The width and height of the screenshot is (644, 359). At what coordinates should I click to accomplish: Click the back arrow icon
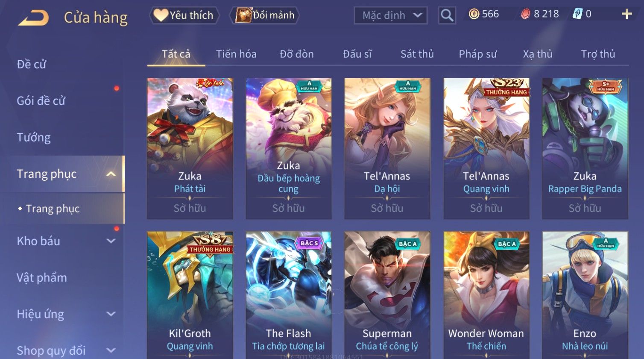[33, 18]
